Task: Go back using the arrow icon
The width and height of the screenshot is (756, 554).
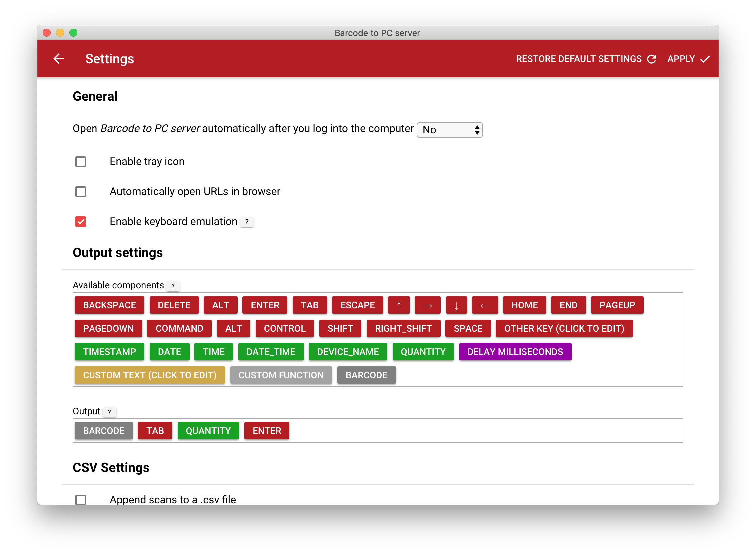Action: click(59, 59)
